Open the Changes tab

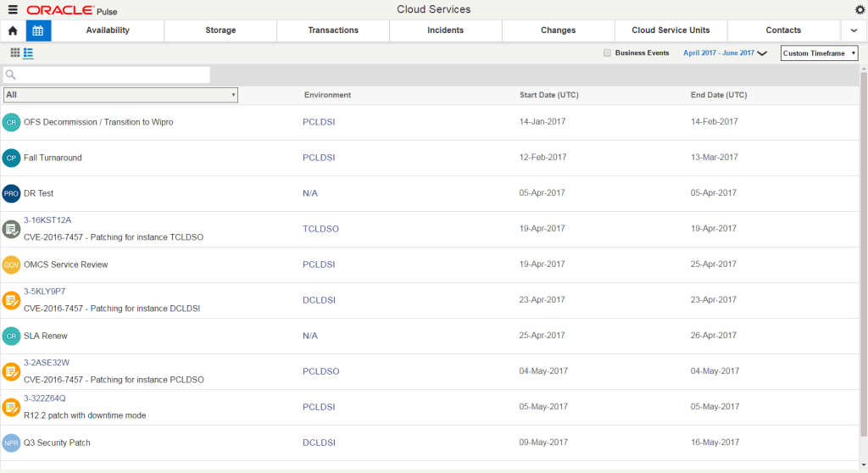click(x=558, y=31)
